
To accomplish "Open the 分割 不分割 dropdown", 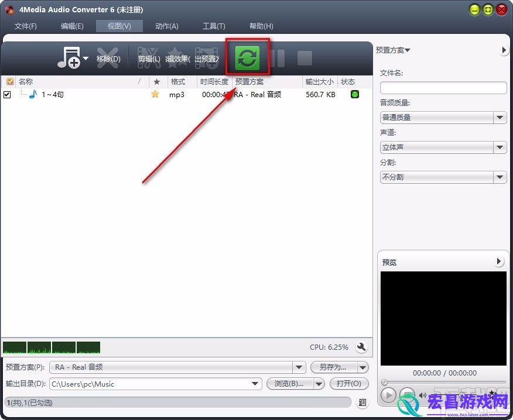I will (443, 177).
